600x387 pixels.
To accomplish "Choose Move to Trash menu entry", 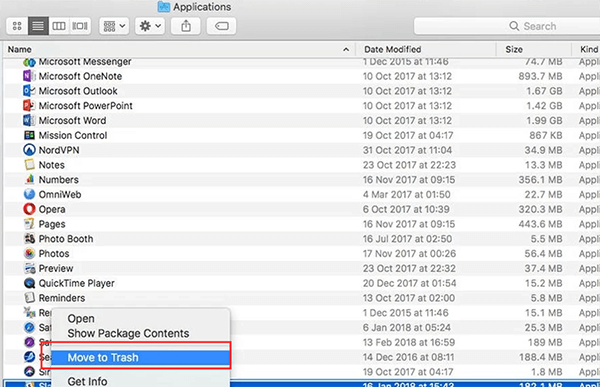I will pos(140,358).
